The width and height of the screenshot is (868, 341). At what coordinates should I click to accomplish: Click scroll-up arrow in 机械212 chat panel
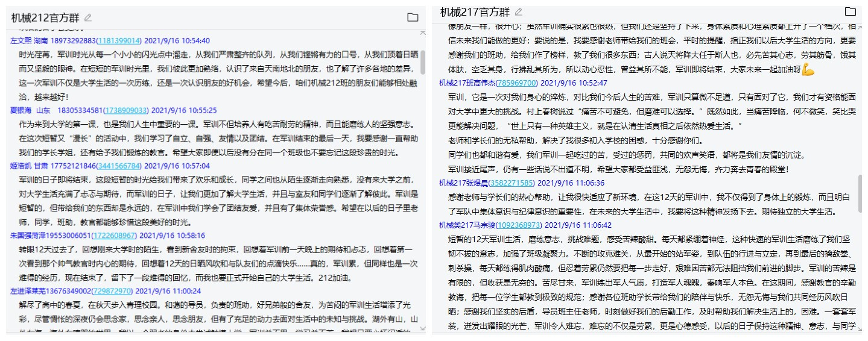[x=423, y=31]
